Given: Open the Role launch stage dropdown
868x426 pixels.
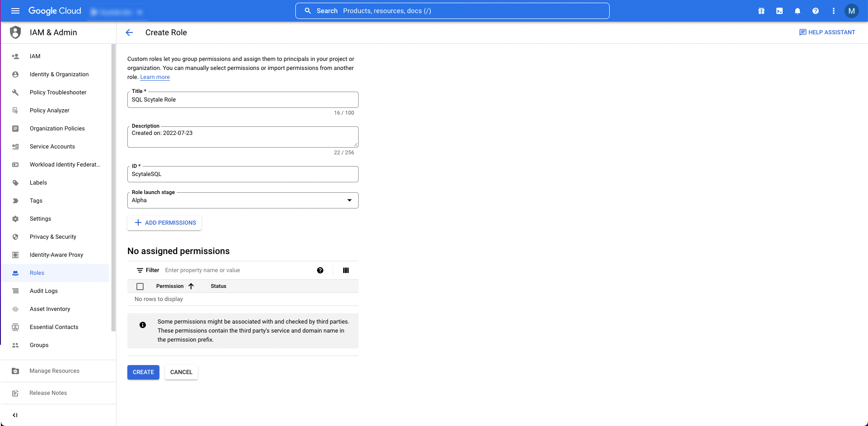Looking at the screenshot, I should tap(243, 200).
